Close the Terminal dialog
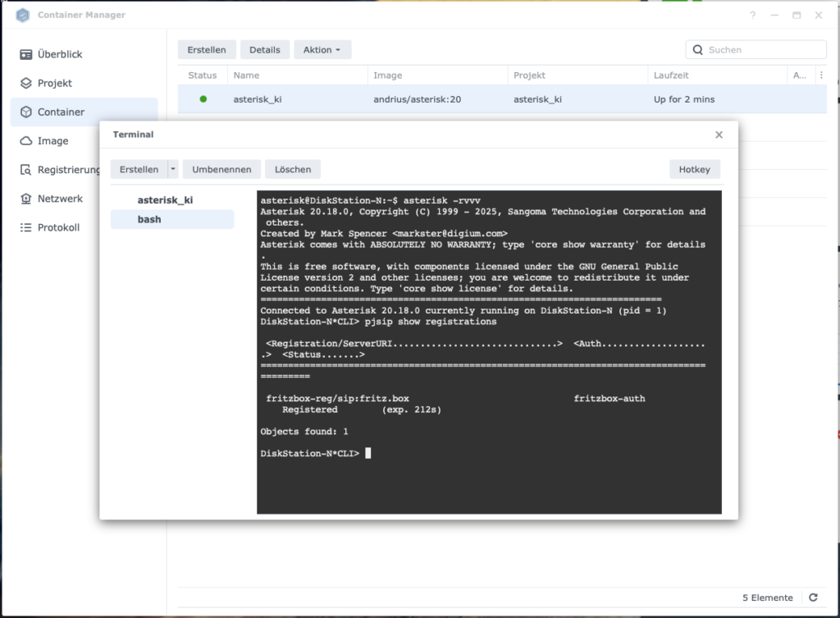840x618 pixels. 719,135
